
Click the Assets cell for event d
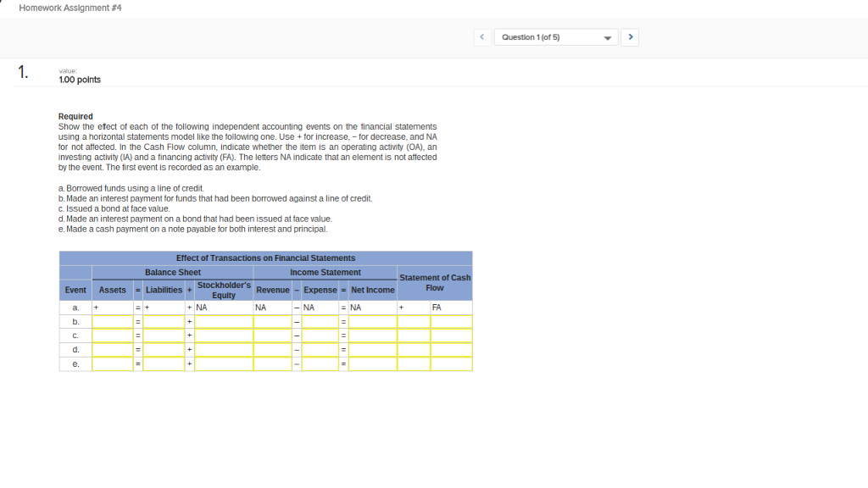pos(113,350)
